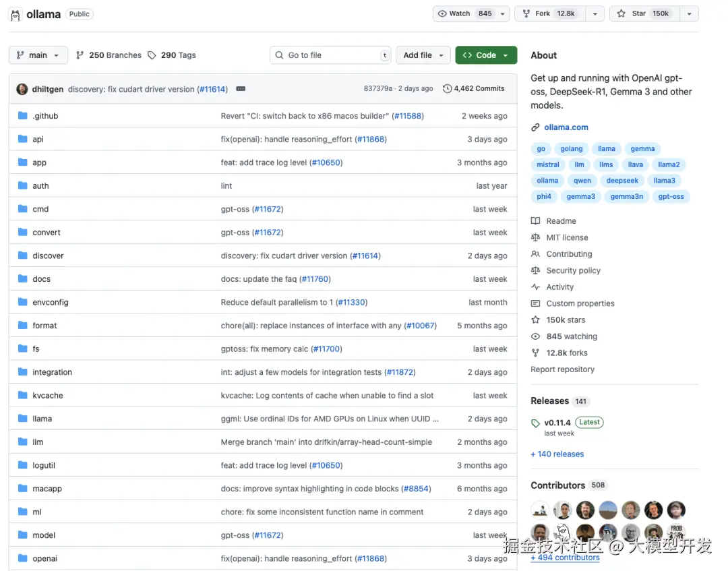The width and height of the screenshot is (728, 571).
Task: Open the Report repository link
Action: click(x=562, y=369)
